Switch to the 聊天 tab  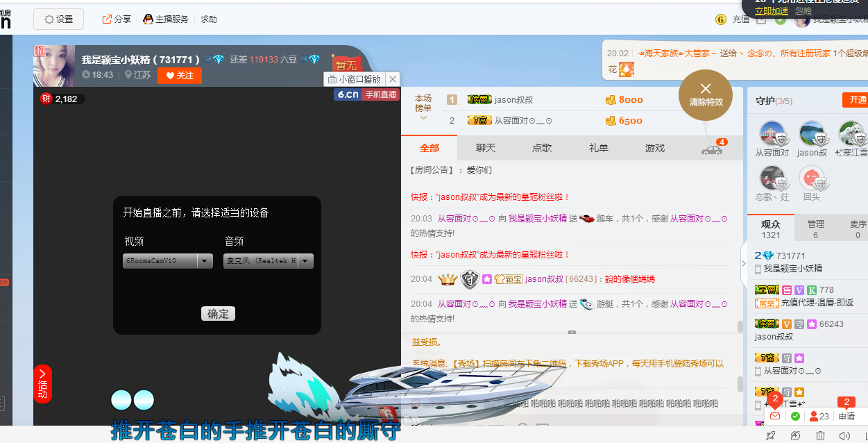(x=486, y=148)
